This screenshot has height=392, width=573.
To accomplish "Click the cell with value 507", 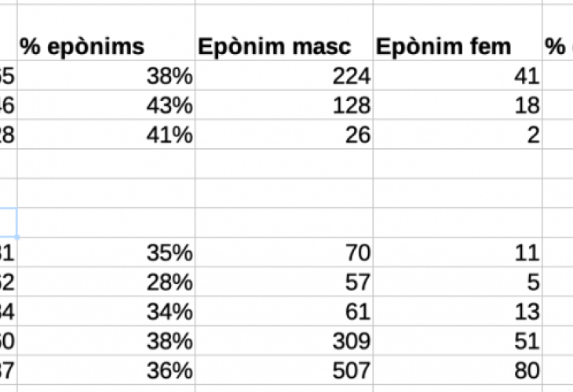I will [x=284, y=370].
